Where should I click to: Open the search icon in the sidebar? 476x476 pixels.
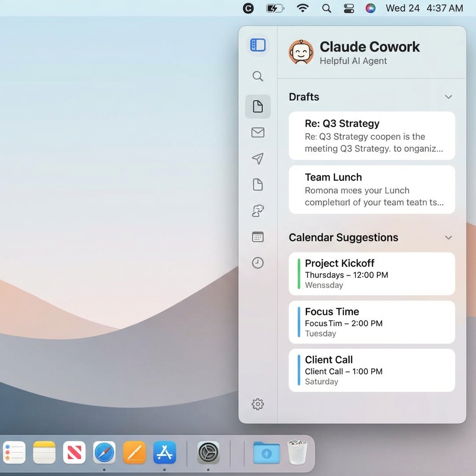(258, 77)
